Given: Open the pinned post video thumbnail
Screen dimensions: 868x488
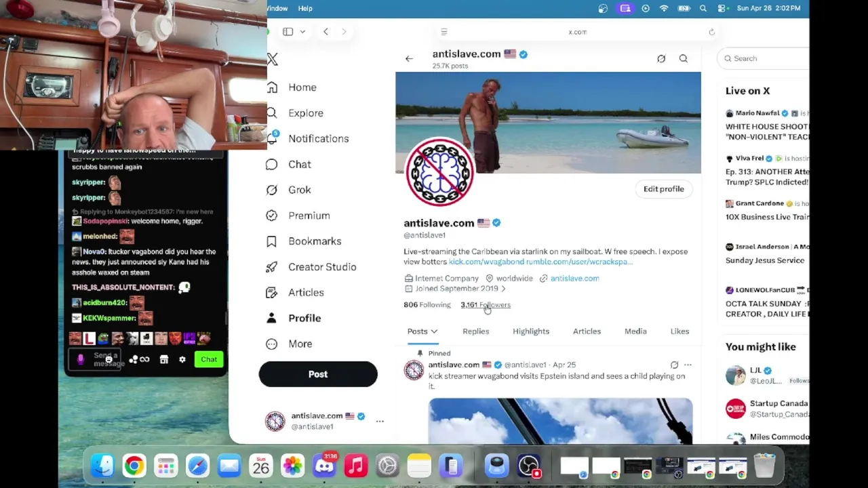Looking at the screenshot, I should 560,421.
